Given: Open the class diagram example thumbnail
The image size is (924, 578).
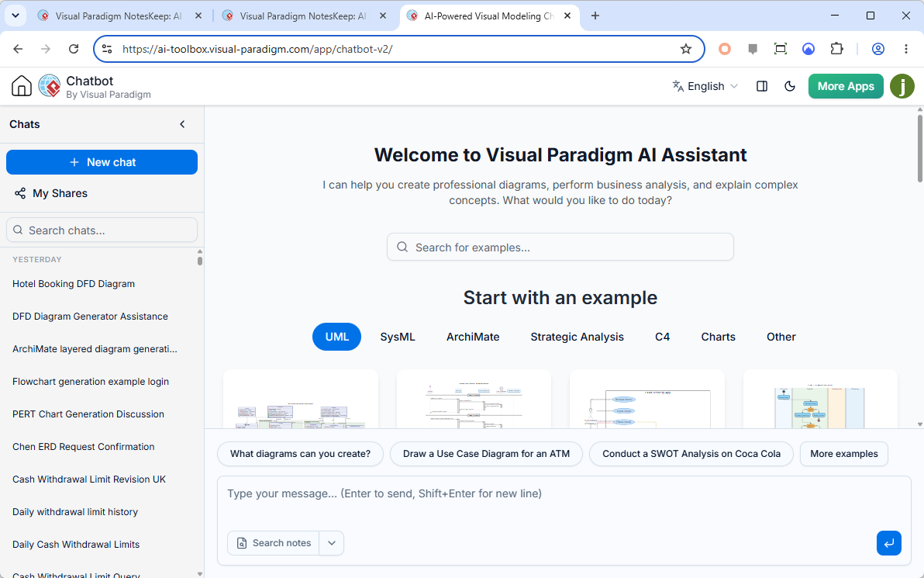Looking at the screenshot, I should [301, 400].
